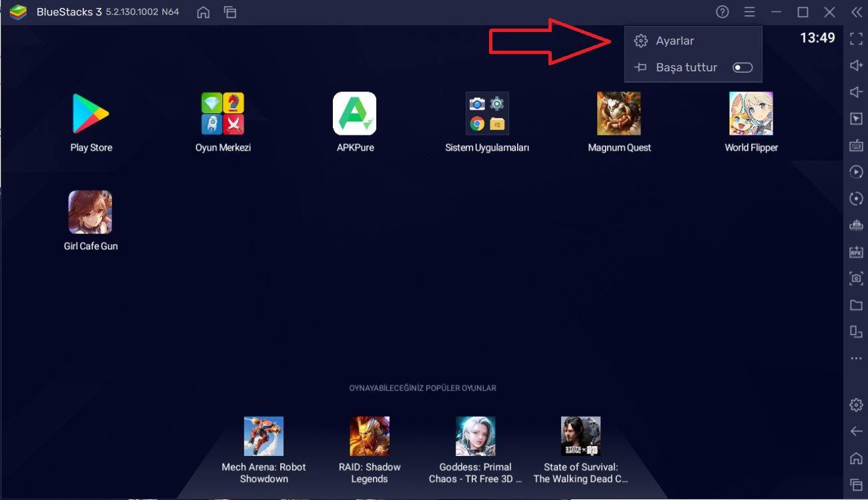Image resolution: width=868 pixels, height=500 pixels.
Task: Enter full screen from sidebar
Action: point(856,39)
